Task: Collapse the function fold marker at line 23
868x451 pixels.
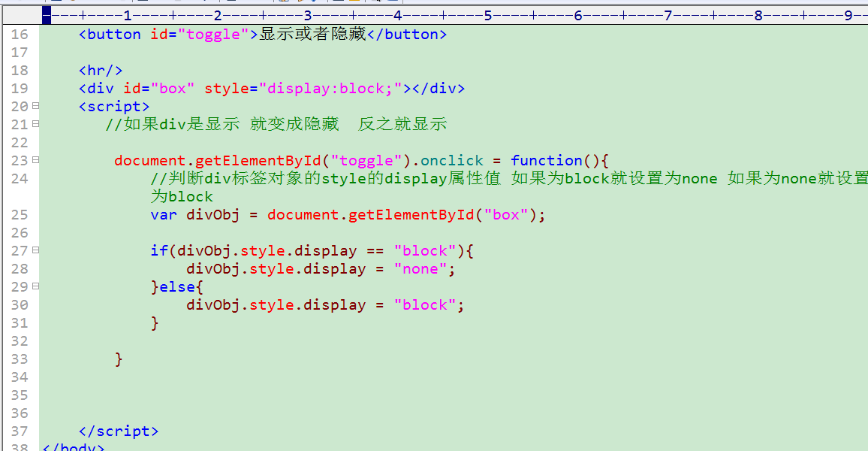Action: [x=35, y=160]
